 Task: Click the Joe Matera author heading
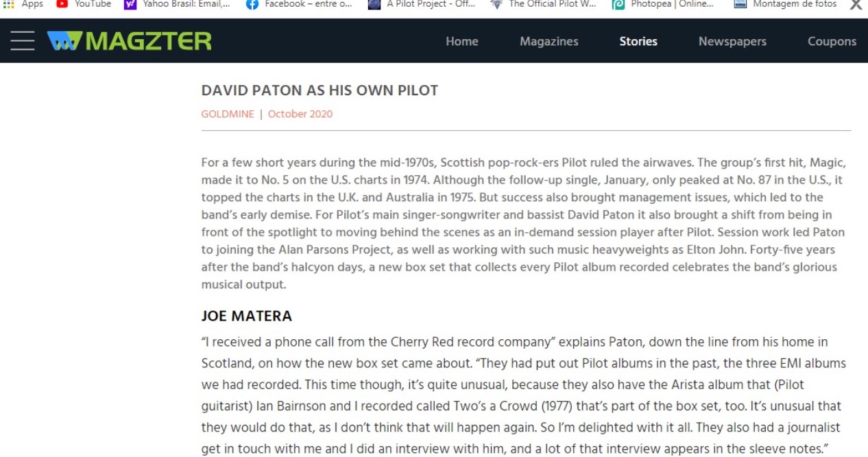click(x=247, y=316)
